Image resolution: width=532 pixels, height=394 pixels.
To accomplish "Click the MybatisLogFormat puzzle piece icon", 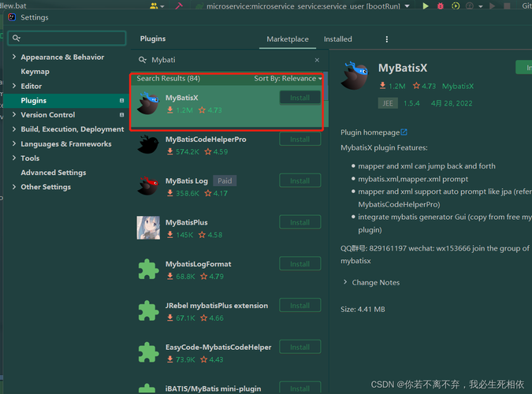I will [148, 269].
